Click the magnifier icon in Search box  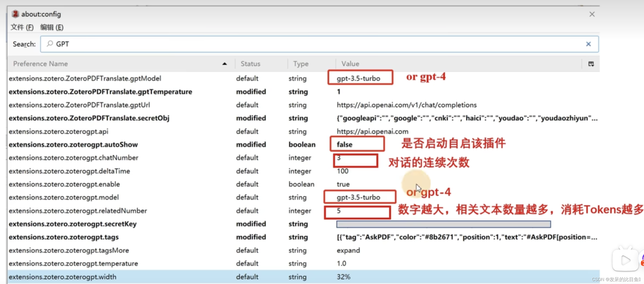coord(50,44)
